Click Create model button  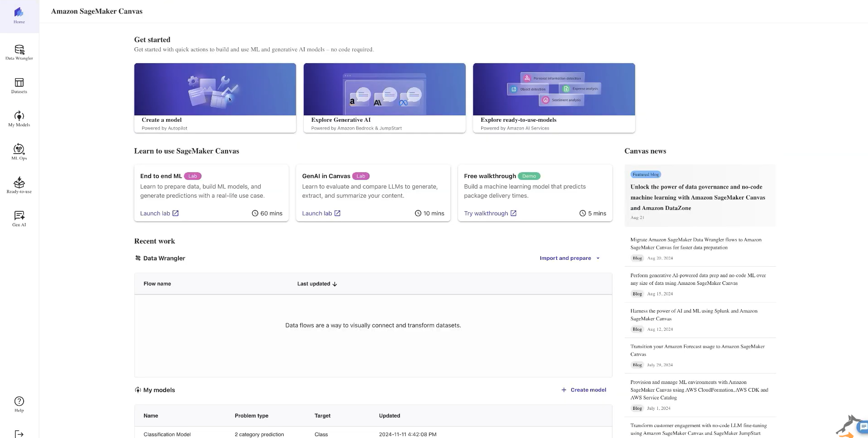584,390
